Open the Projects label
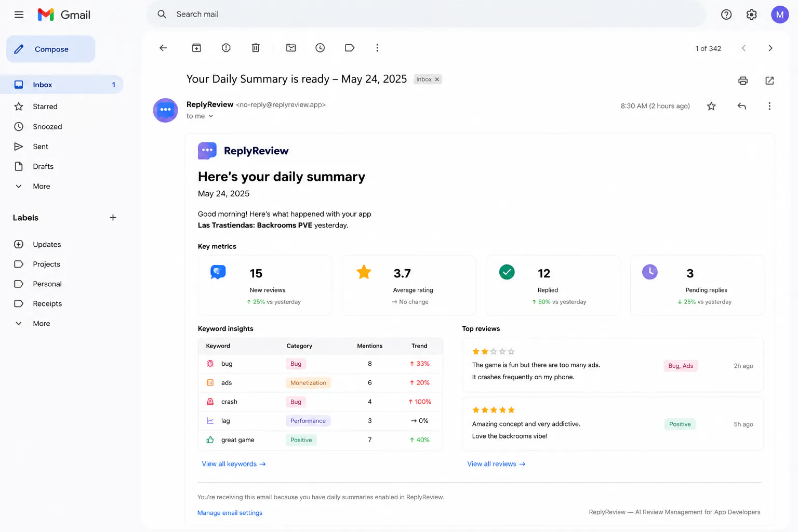The image size is (798, 532). point(46,264)
